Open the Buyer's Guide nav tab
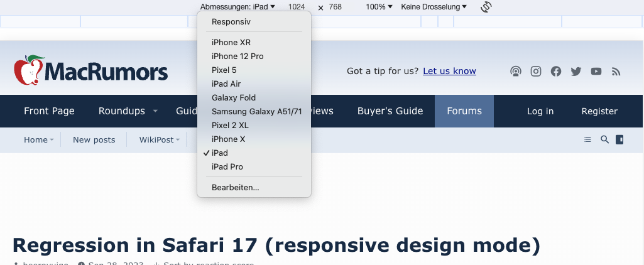644x265 pixels. (390, 111)
